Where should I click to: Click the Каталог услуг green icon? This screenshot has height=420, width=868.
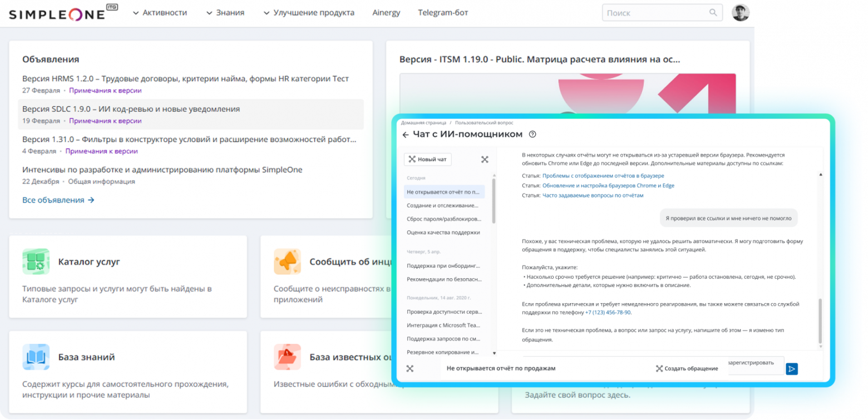36,262
